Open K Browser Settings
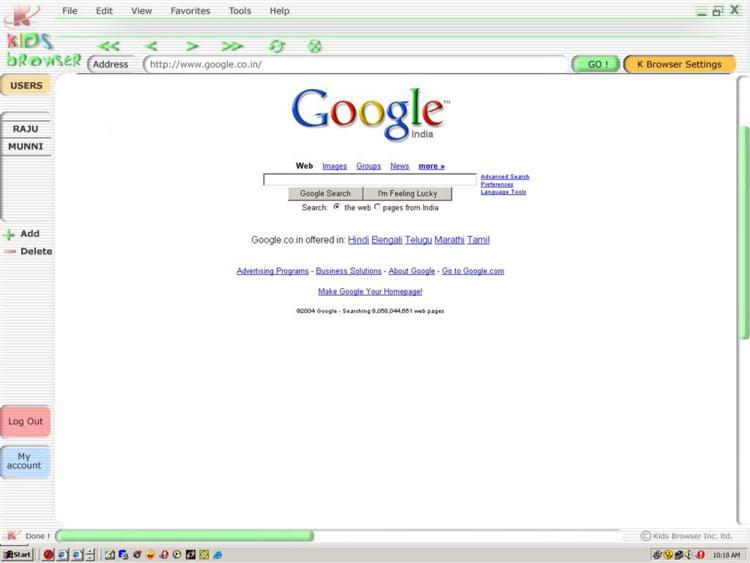750x563 pixels. click(x=680, y=64)
